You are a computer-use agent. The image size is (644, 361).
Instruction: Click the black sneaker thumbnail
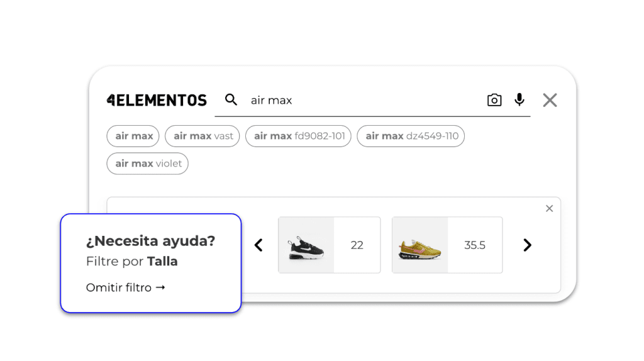click(x=306, y=245)
